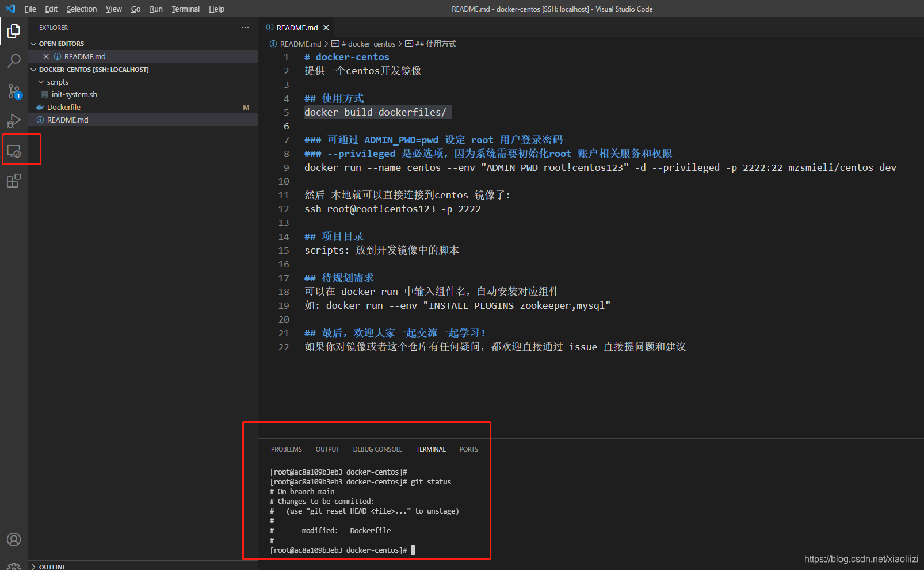Open Source Control view with badge
The image size is (924, 570).
14,91
